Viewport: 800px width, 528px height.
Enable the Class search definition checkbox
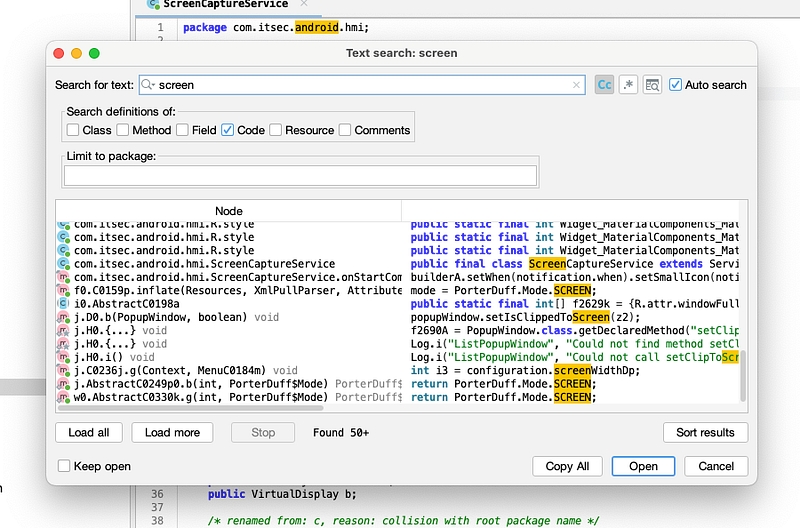[73, 130]
